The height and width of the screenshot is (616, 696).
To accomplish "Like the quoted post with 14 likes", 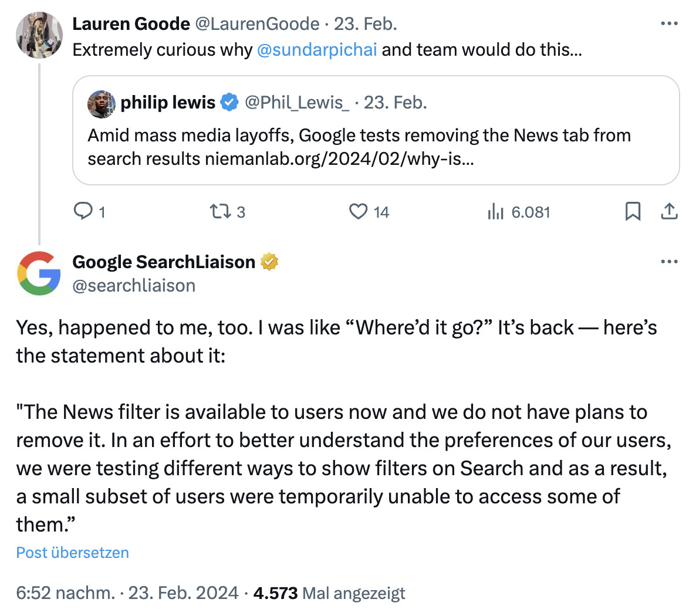I will click(x=359, y=212).
